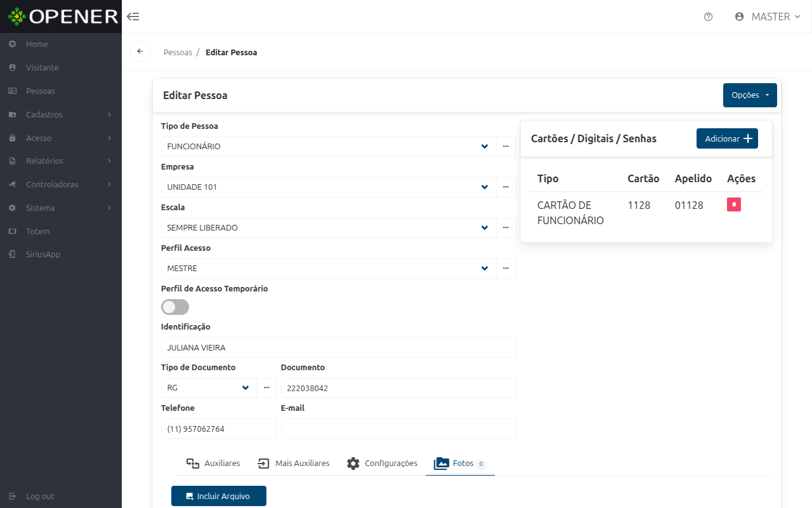Viewport: 812px width, 508px height.
Task: Expand the Sistema sidebar menu
Action: point(61,208)
